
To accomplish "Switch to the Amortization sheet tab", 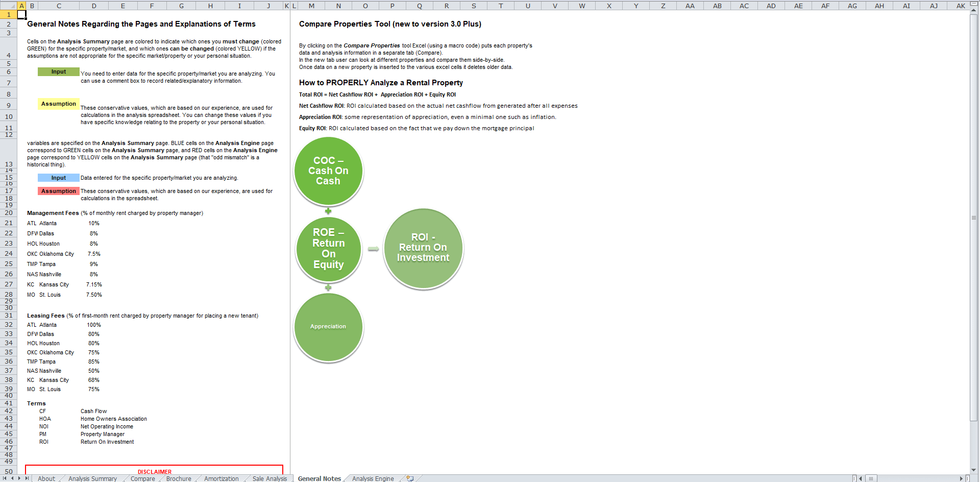I will [221, 478].
